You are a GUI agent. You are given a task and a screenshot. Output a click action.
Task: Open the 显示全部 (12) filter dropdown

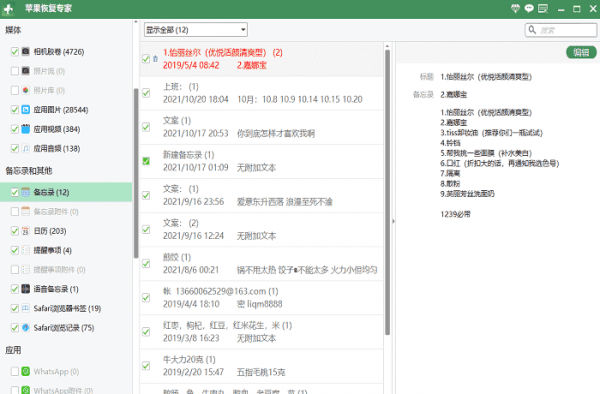pos(196,29)
